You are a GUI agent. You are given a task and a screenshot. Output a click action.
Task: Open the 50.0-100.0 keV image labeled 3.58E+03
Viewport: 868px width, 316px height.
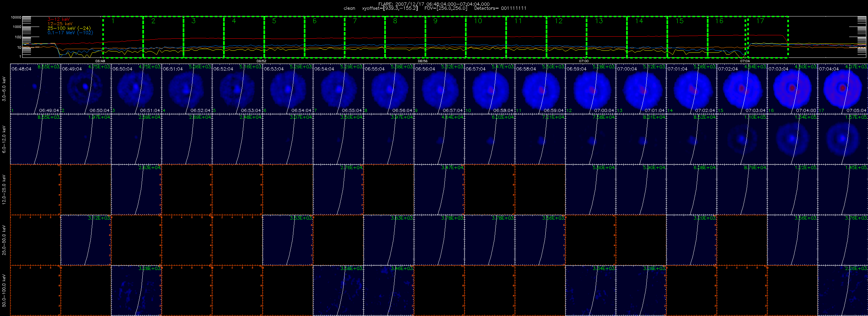[x=338, y=290]
